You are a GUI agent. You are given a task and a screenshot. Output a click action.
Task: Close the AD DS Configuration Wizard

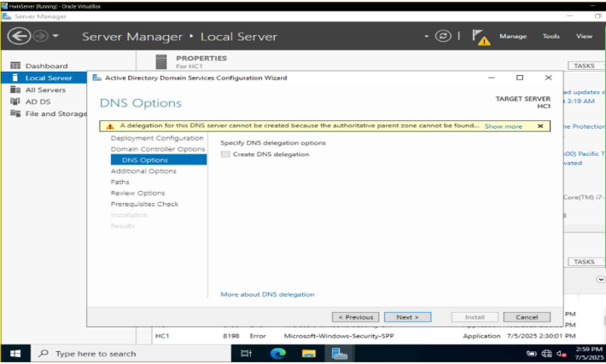pos(548,78)
